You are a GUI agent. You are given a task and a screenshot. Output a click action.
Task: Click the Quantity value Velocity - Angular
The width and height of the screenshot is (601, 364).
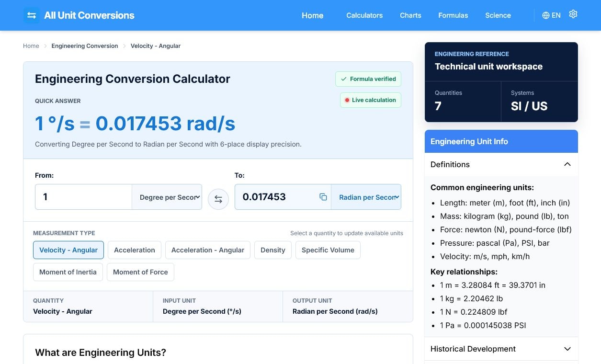(x=63, y=311)
